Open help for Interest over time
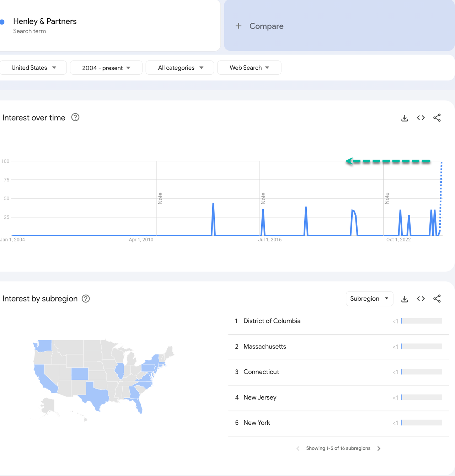 click(75, 117)
